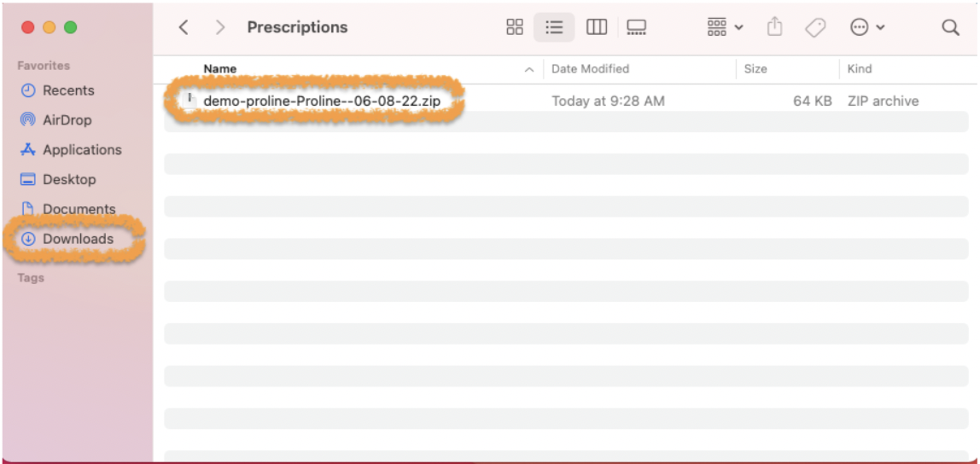The image size is (980, 464).
Task: Select Desktop in the sidebar
Action: (69, 180)
